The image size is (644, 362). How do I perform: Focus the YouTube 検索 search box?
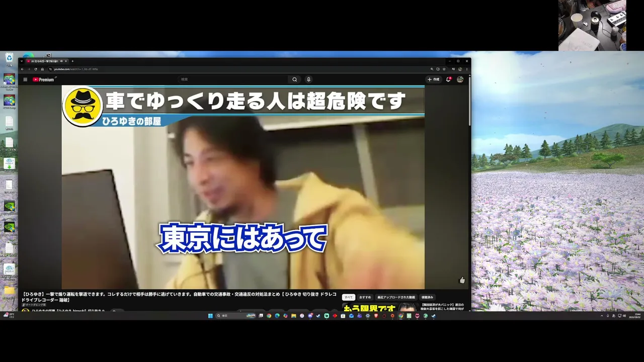[x=234, y=79]
